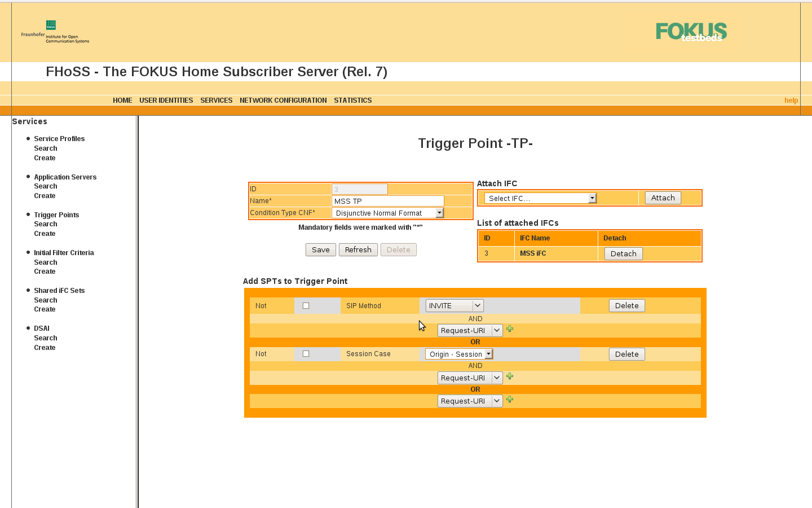Delete the Session Case SPT row

(x=627, y=354)
